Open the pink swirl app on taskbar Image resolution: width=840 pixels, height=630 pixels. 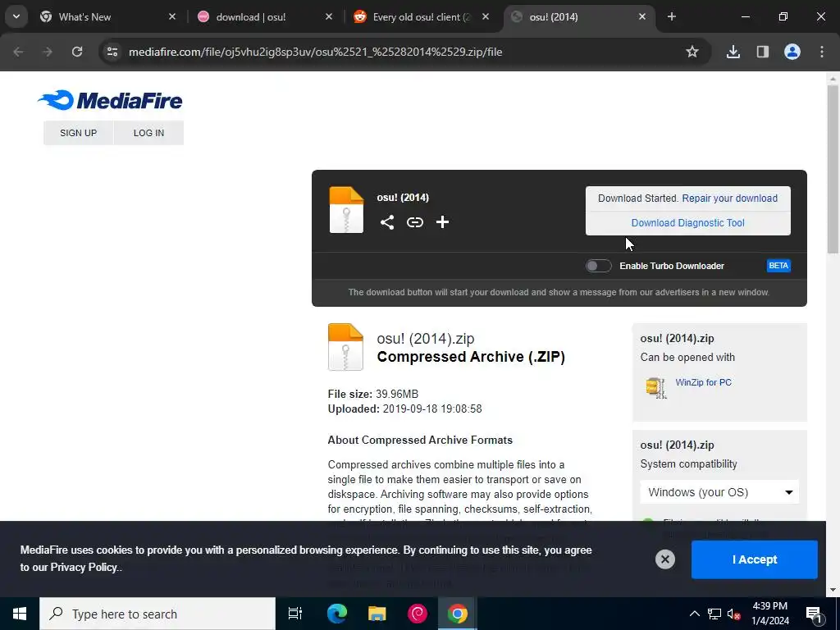coord(418,614)
